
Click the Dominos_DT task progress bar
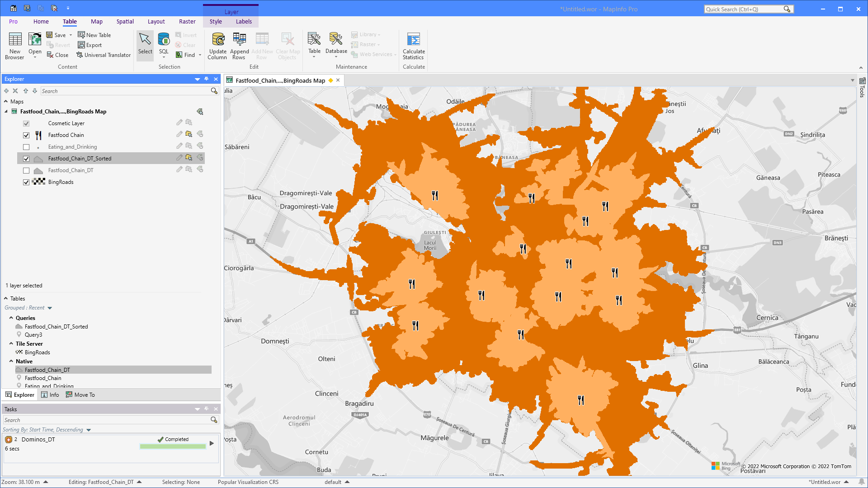click(x=173, y=446)
